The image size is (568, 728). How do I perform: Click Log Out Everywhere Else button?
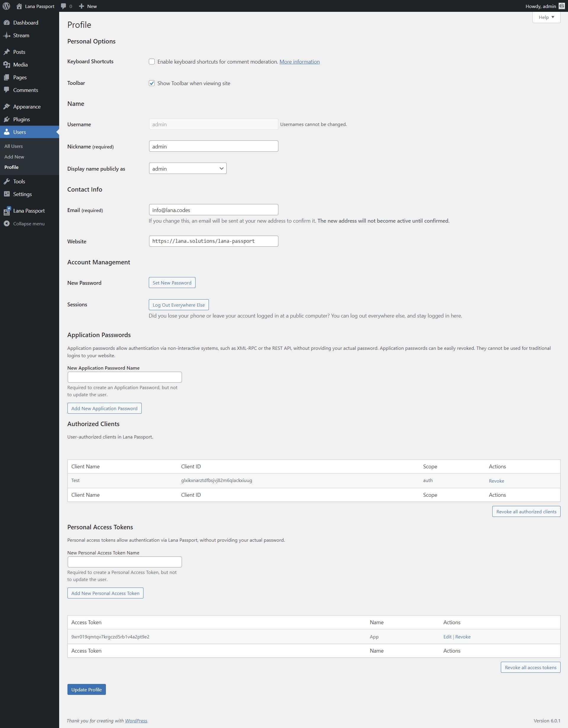coord(178,305)
